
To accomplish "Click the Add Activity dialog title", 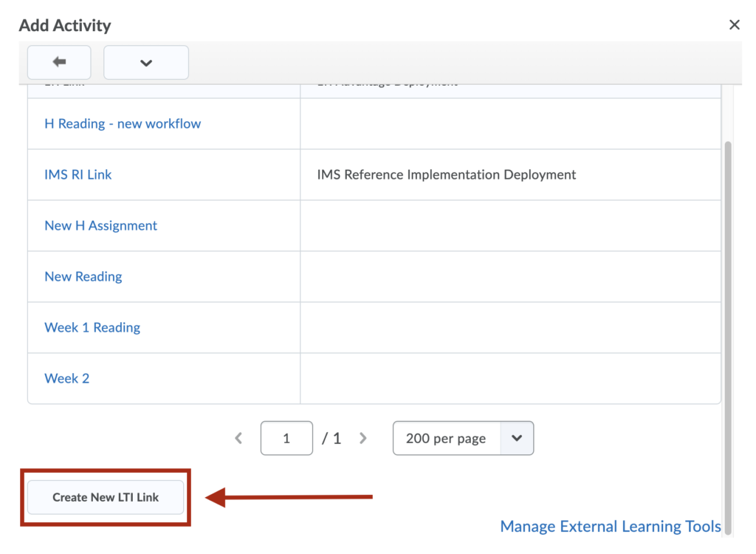I will tap(65, 25).
